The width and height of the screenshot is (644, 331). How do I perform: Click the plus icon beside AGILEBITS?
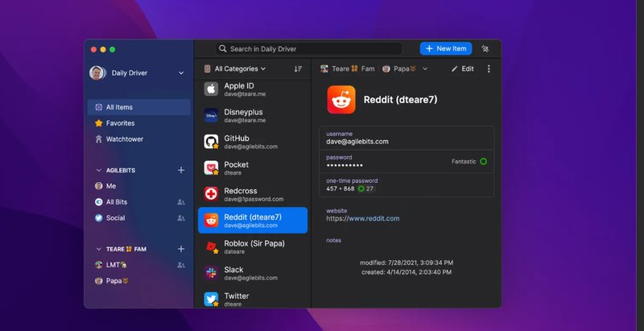(181, 171)
